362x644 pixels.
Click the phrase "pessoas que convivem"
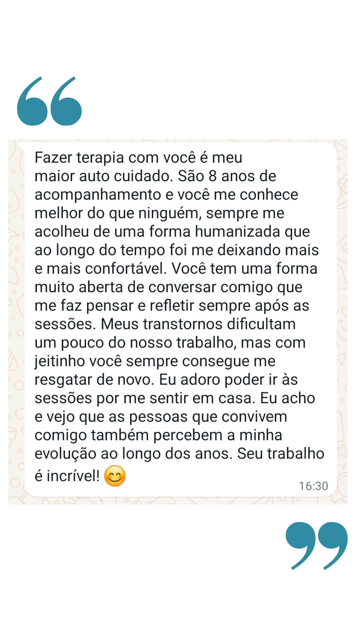point(208,417)
